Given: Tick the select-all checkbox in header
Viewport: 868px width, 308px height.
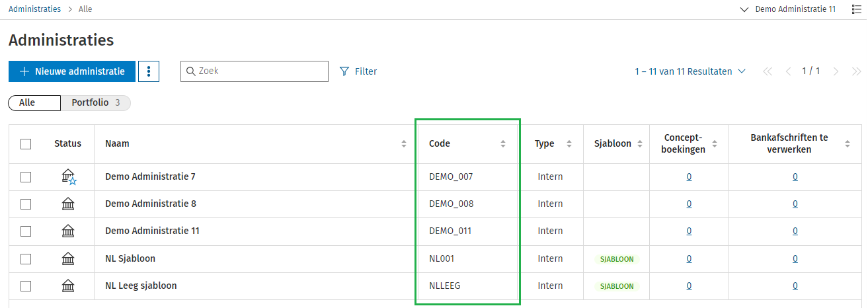Looking at the screenshot, I should (x=26, y=144).
